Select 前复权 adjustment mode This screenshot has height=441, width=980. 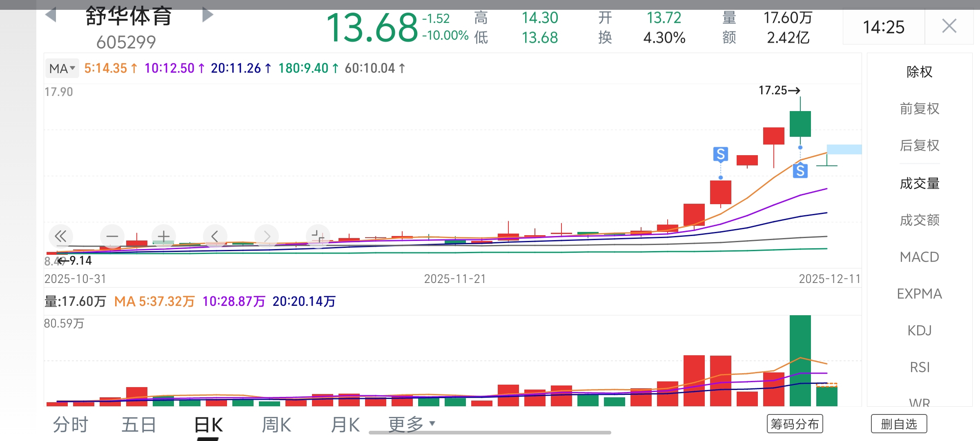(x=919, y=109)
